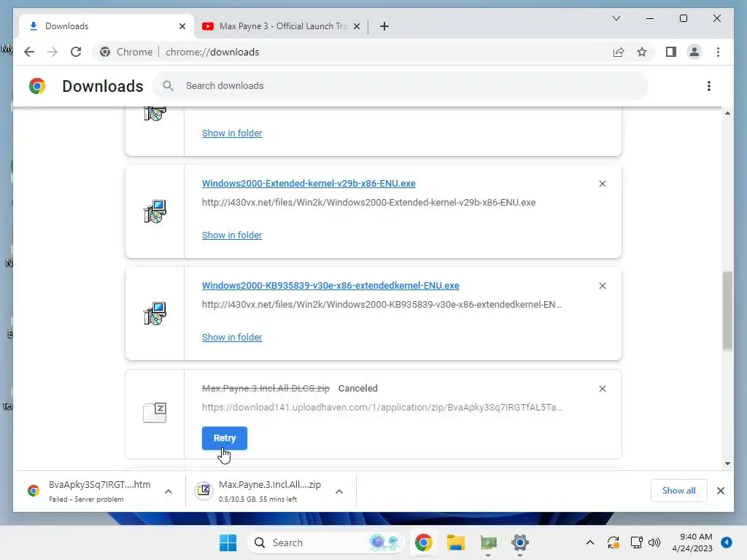This screenshot has height=560, width=747.
Task: Open the Chrome profile avatar
Action: tap(694, 52)
